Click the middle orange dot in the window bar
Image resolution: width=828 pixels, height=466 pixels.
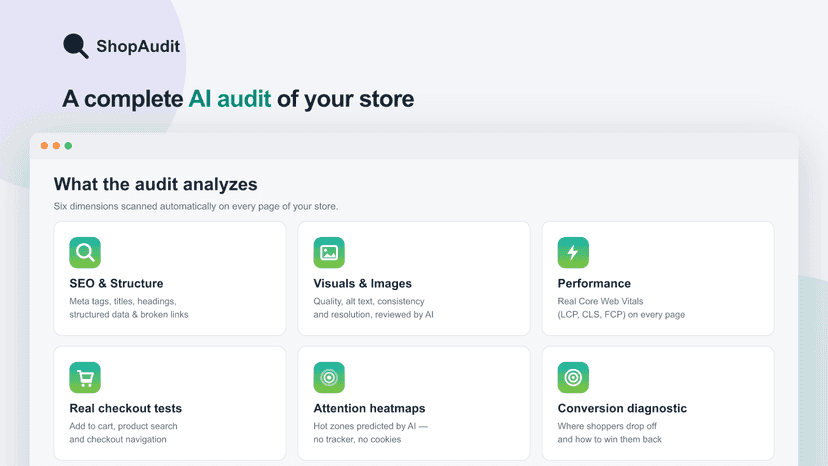tap(57, 146)
